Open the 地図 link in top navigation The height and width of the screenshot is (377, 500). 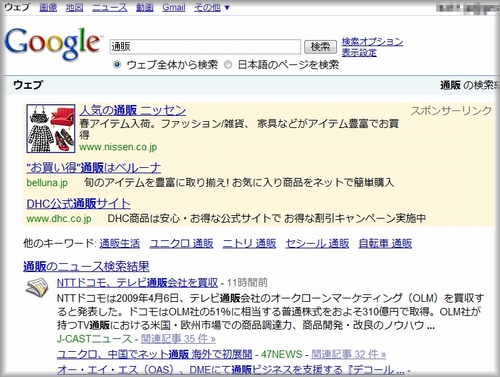(74, 7)
